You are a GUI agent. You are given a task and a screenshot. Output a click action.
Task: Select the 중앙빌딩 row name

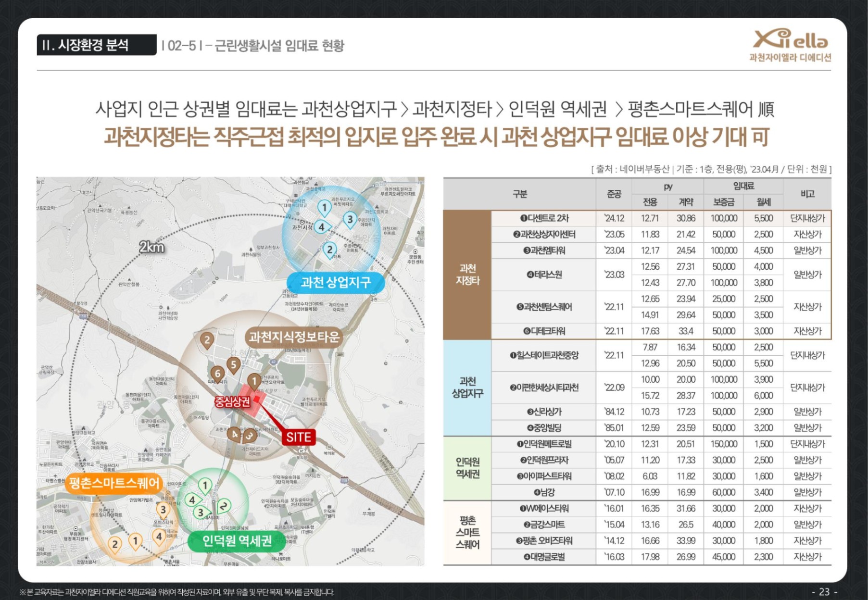coord(544,428)
